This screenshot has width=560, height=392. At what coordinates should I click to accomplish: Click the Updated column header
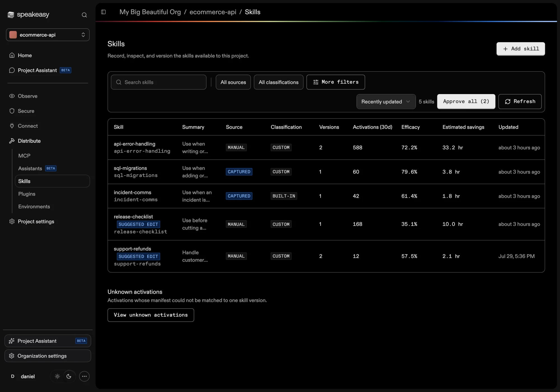(508, 127)
